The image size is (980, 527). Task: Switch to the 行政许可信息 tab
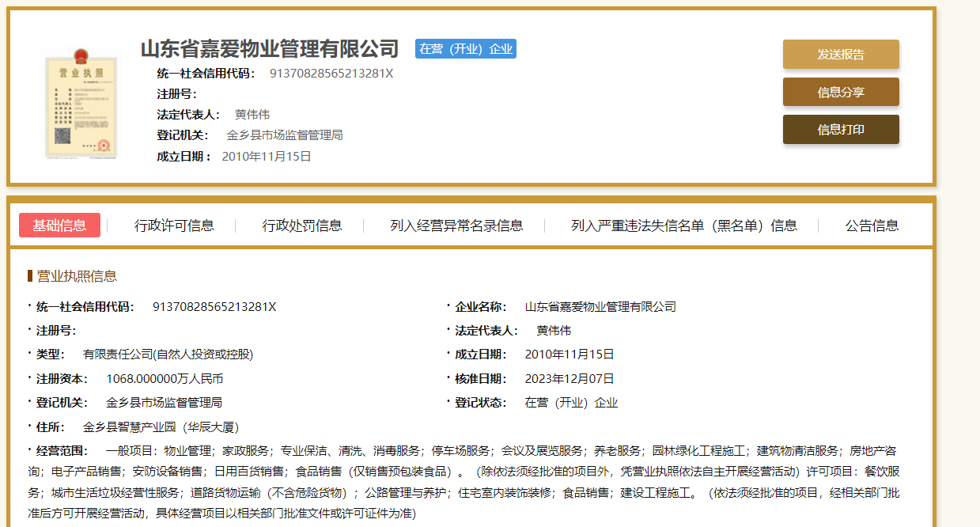click(174, 226)
